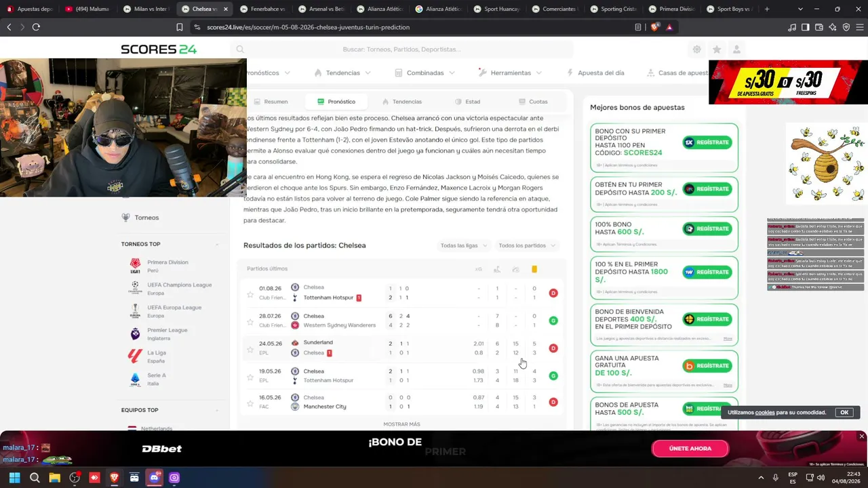Open the Windows Start menu
This screenshot has width=868, height=488.
click(x=14, y=478)
